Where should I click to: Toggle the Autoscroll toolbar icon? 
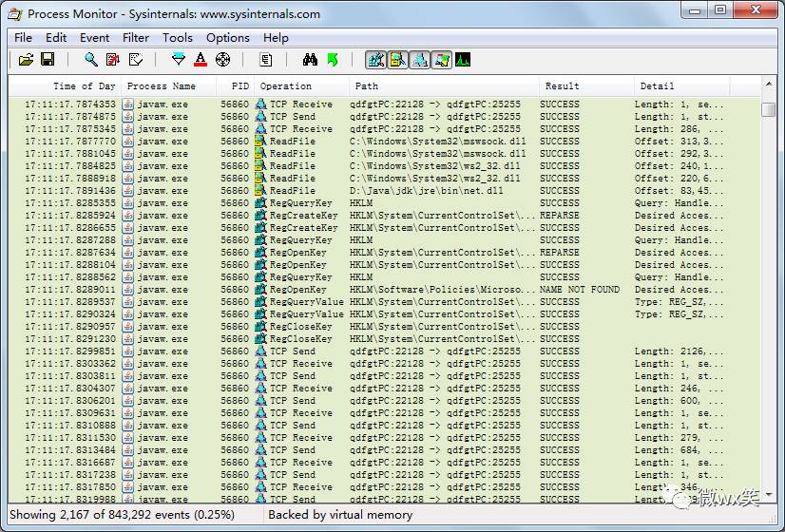click(x=113, y=60)
